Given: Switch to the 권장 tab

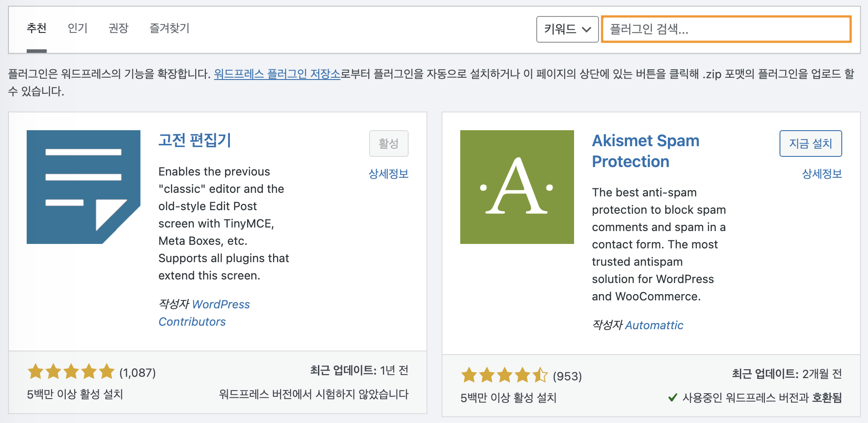Looking at the screenshot, I should pyautogui.click(x=118, y=28).
